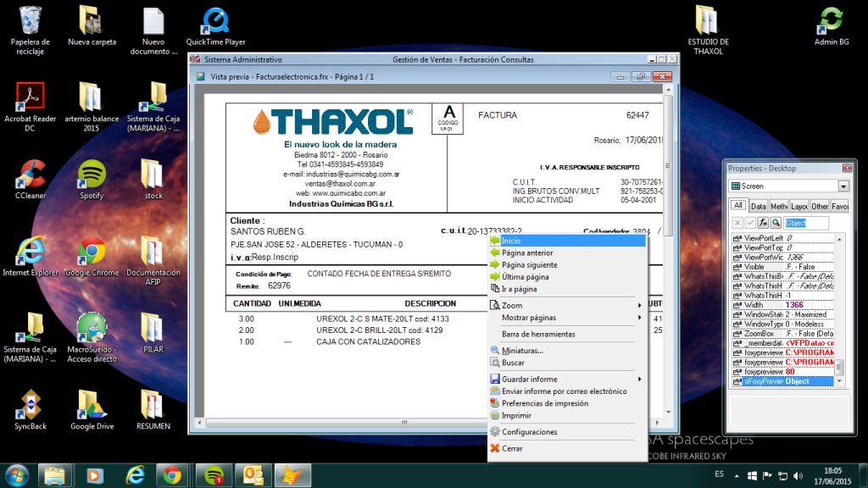Switch to the Layout tab in Properties
The width and height of the screenshot is (868, 488).
click(799, 206)
